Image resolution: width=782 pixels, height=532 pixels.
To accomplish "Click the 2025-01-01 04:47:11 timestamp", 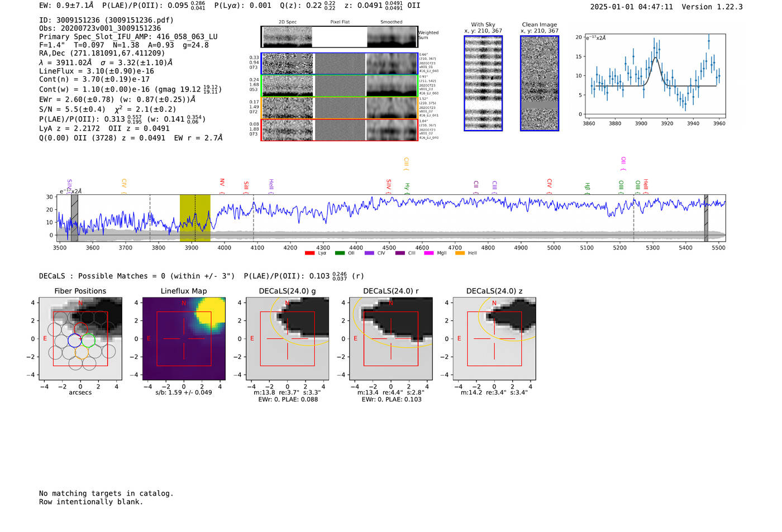I will point(632,7).
